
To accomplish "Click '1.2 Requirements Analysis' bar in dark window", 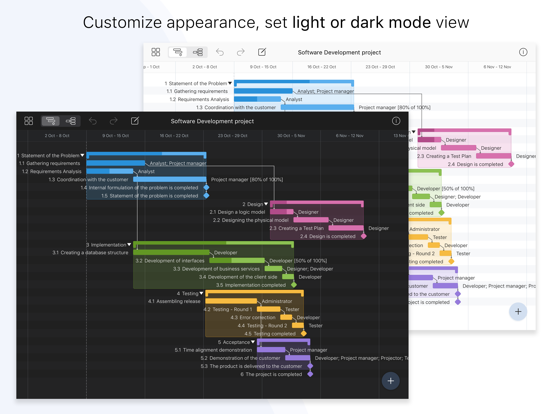I will click(x=110, y=171).
